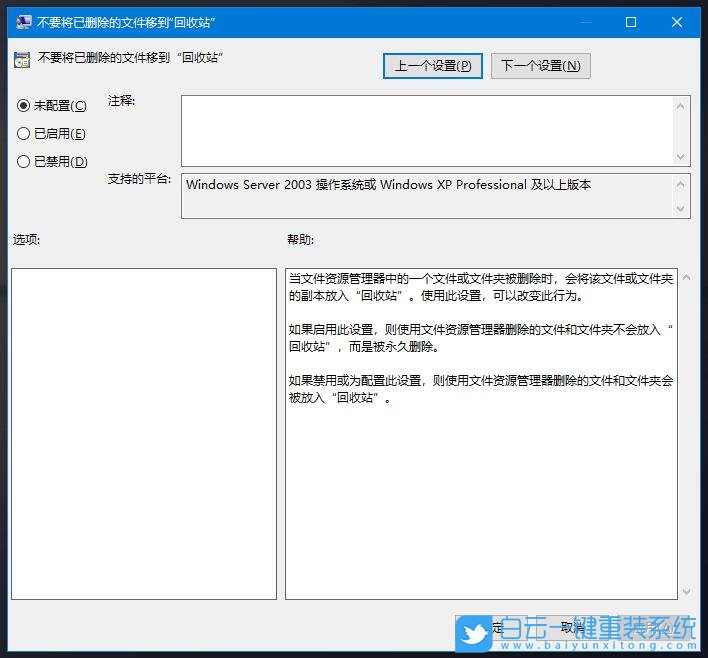Go to 上一个设置(P) previous setting
The width and height of the screenshot is (708, 658).
[x=433, y=66]
